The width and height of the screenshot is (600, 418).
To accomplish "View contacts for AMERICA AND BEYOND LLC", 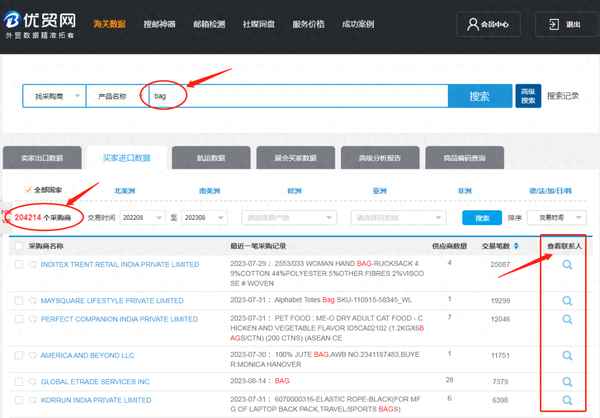I will click(x=567, y=355).
